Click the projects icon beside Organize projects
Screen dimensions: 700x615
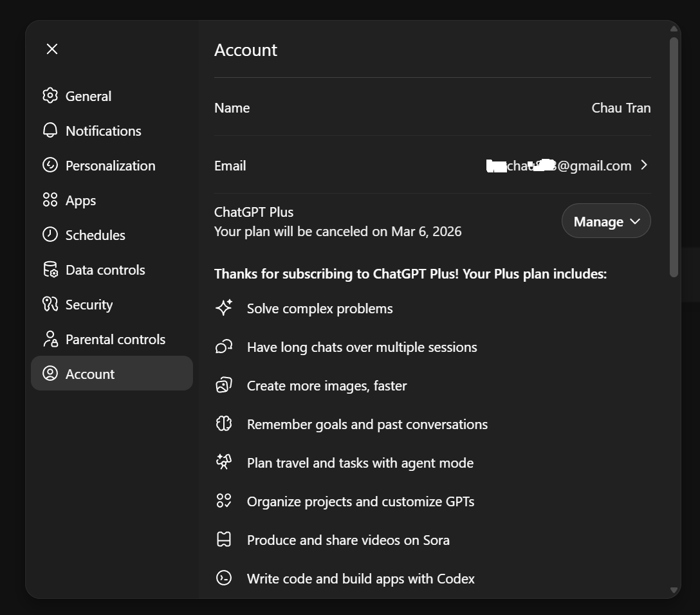pos(224,500)
